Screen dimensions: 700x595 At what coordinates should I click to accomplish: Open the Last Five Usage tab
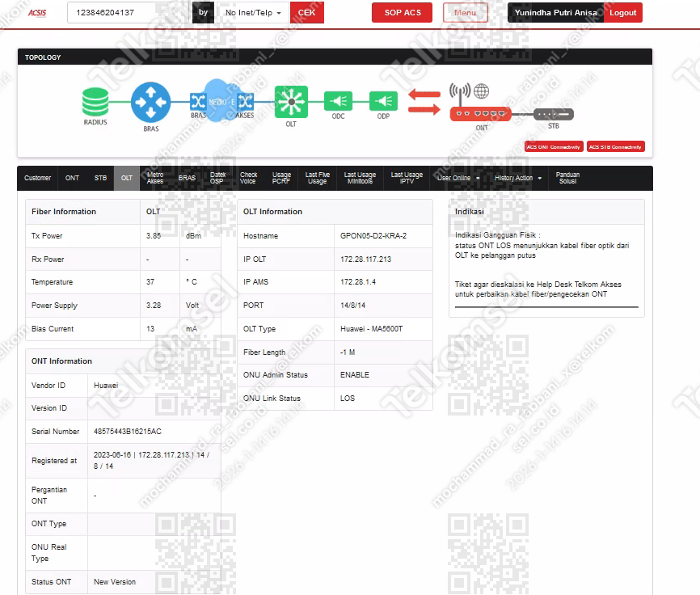coord(318,178)
